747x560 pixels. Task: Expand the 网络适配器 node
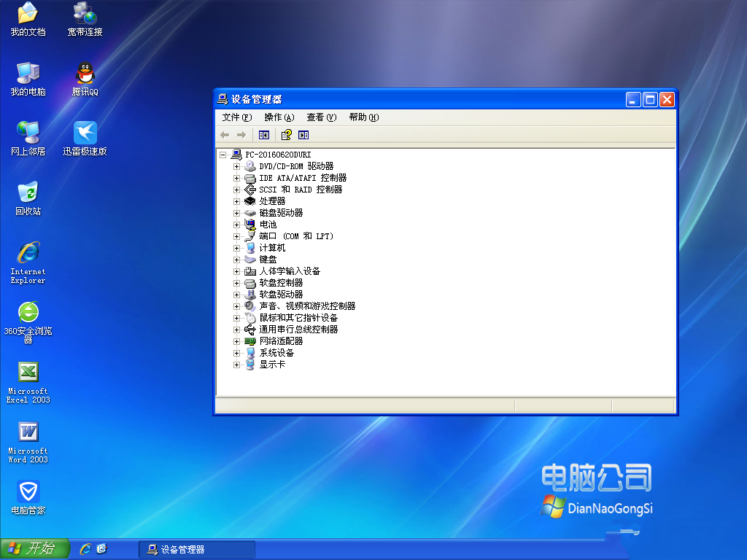236,341
